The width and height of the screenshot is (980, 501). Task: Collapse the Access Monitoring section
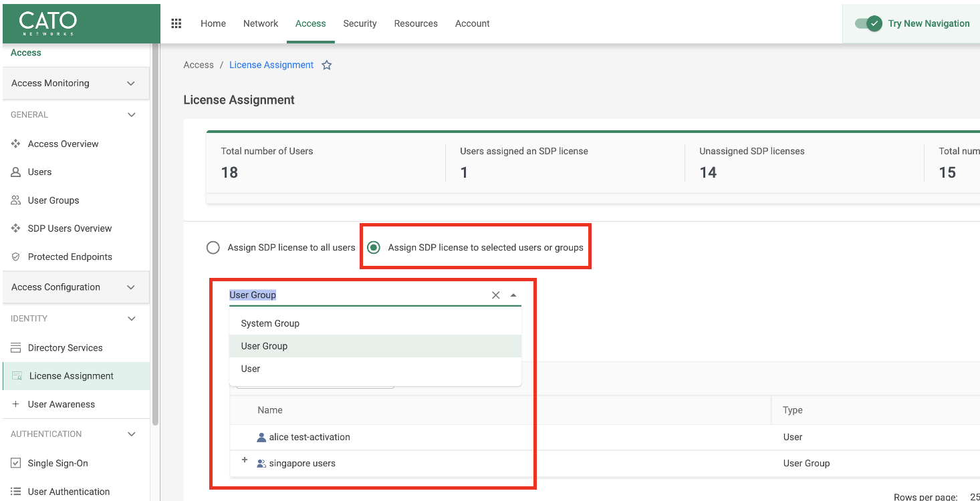[131, 83]
